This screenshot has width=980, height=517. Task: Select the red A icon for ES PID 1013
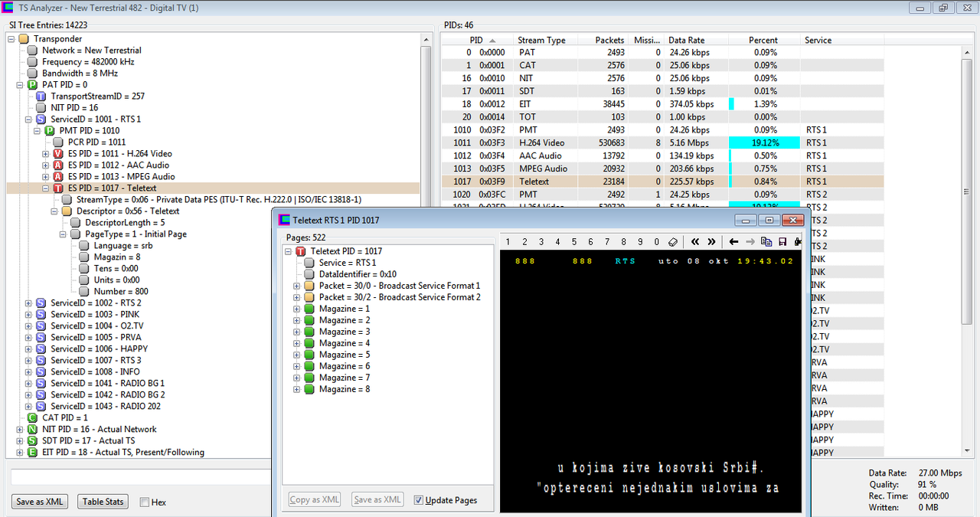click(x=58, y=177)
